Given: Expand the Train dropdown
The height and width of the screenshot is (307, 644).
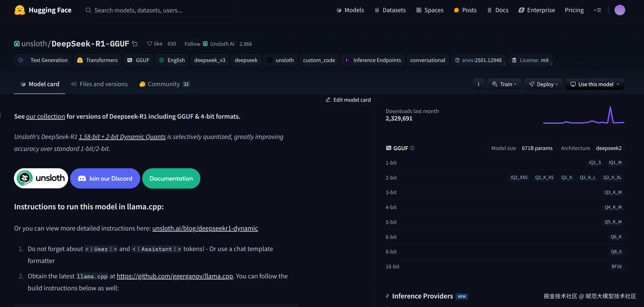Looking at the screenshot, I should [x=504, y=84].
